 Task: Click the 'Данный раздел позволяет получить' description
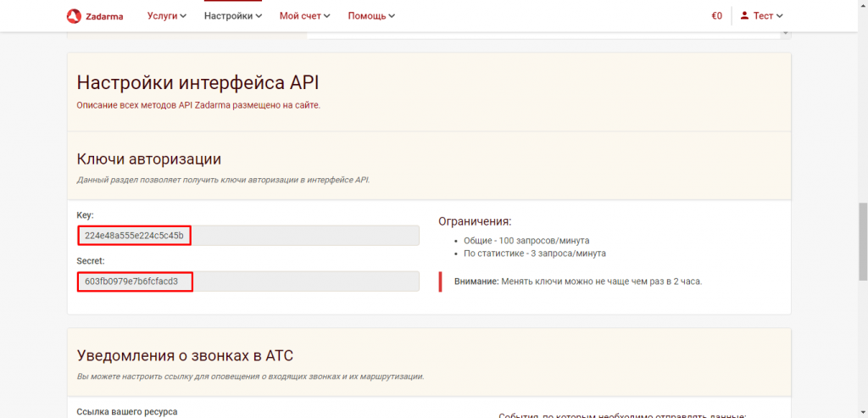tap(223, 180)
